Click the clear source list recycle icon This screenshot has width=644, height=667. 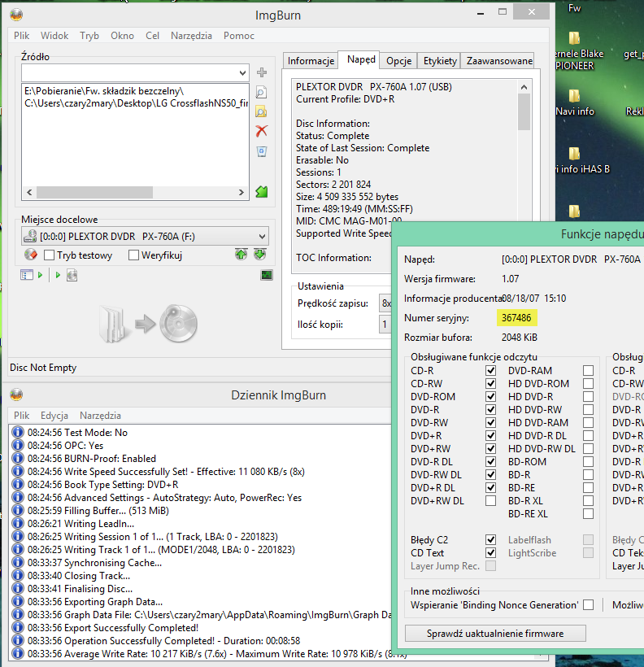coord(262,151)
